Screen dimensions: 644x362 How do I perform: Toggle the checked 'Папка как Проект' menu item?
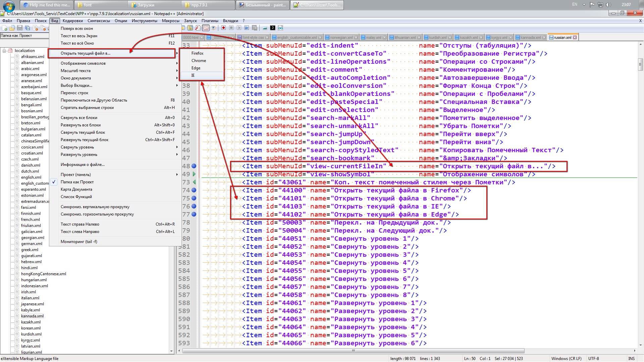click(115, 182)
